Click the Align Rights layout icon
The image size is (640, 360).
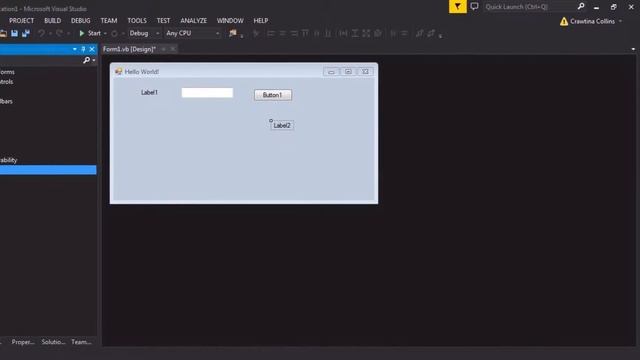coord(294,33)
